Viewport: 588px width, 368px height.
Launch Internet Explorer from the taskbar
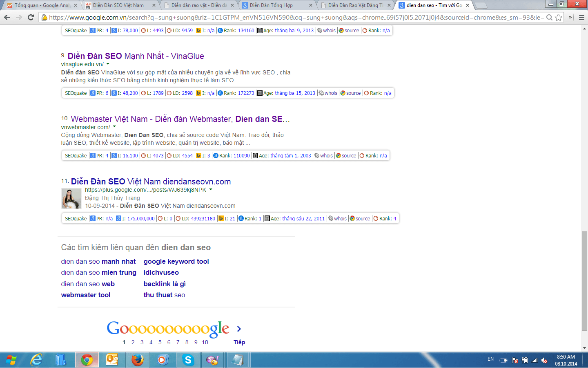tap(36, 360)
